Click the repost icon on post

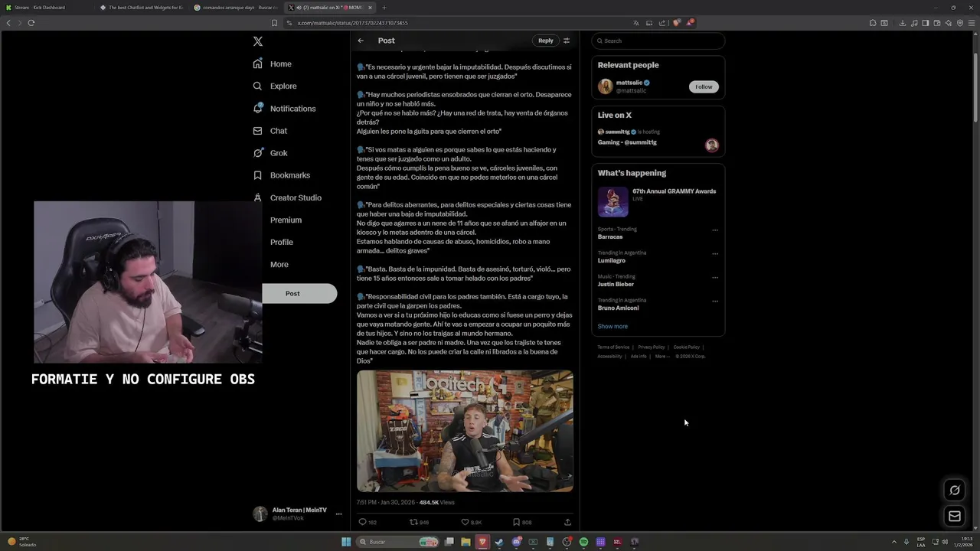coord(413,522)
